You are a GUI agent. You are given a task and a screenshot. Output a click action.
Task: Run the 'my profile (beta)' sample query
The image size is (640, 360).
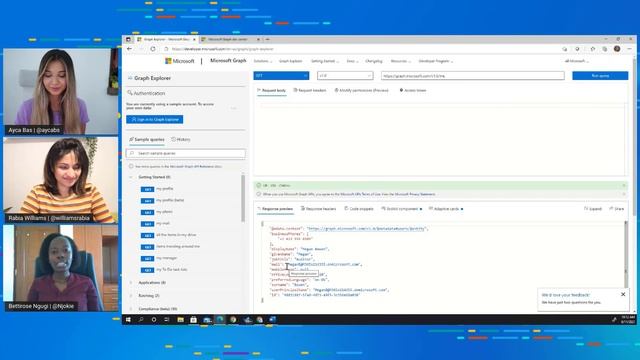(170, 200)
